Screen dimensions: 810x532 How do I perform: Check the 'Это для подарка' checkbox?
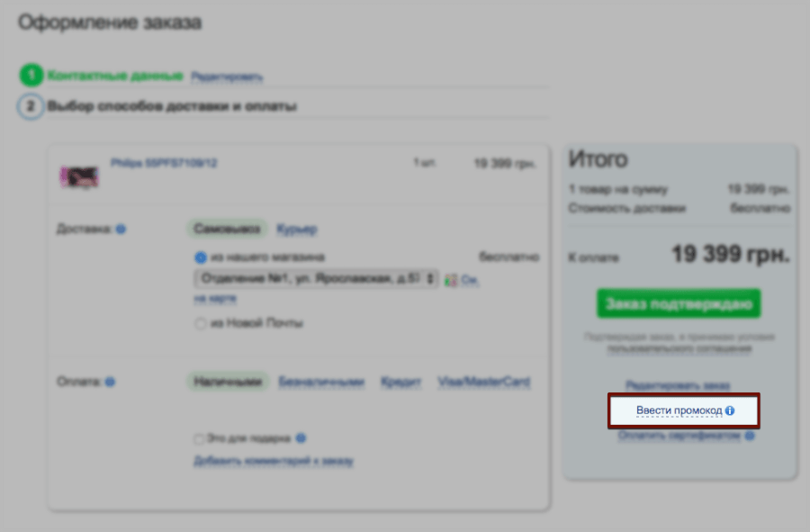click(x=199, y=439)
